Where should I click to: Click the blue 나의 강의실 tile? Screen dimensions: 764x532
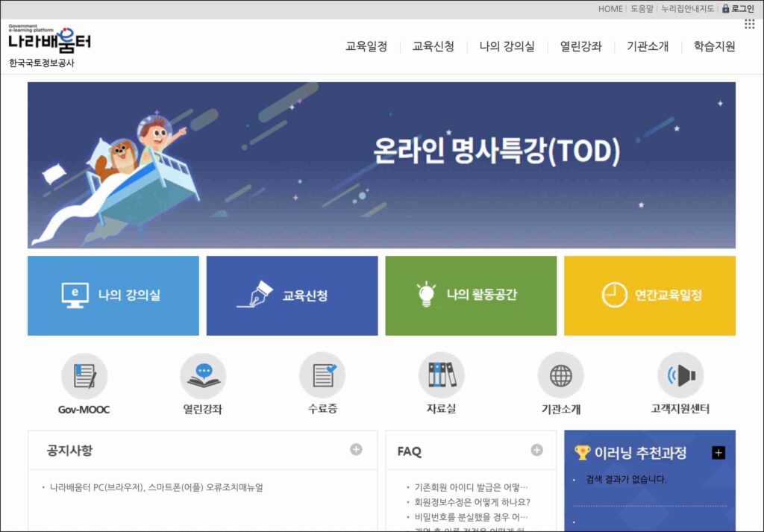[113, 295]
